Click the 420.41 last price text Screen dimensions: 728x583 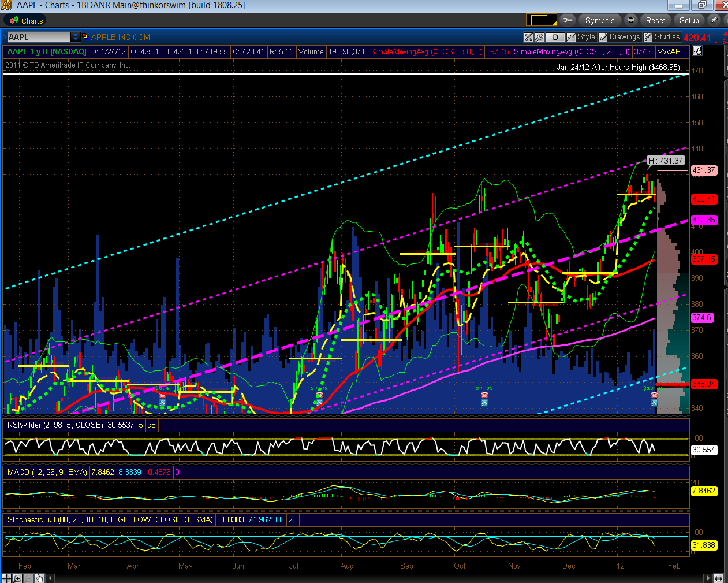[x=697, y=38]
